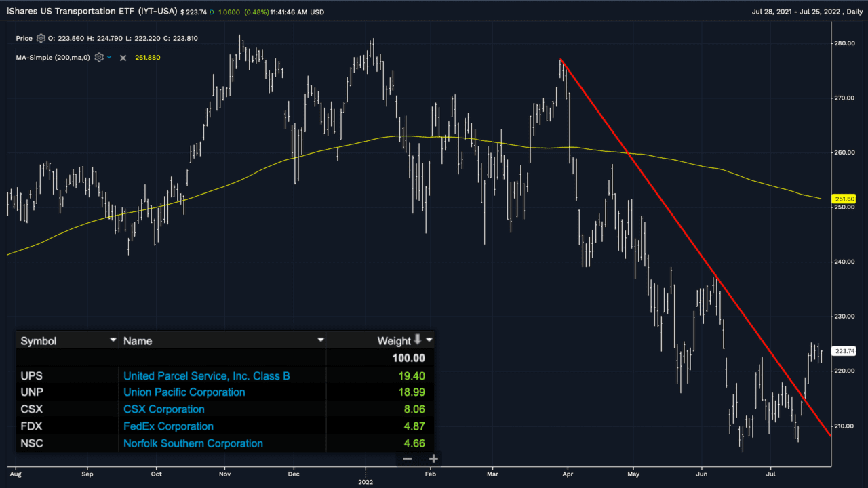
Task: Open the Symbol column dropdown
Action: point(113,340)
